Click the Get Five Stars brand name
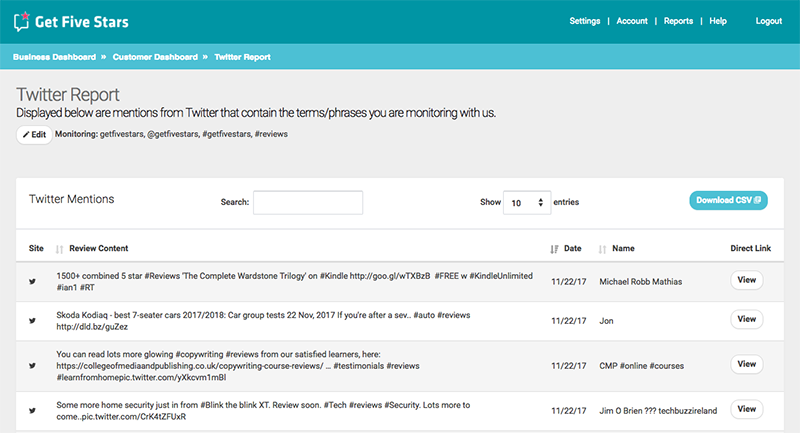The height and width of the screenshot is (433, 800). [x=82, y=22]
